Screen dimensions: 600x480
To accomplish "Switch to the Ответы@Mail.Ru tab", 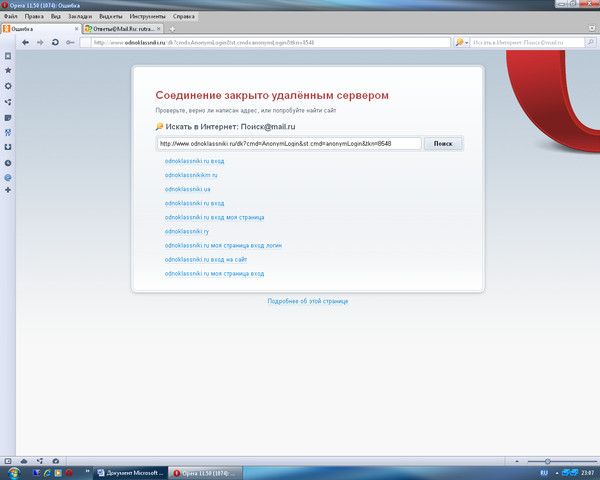I will pyautogui.click(x=123, y=29).
